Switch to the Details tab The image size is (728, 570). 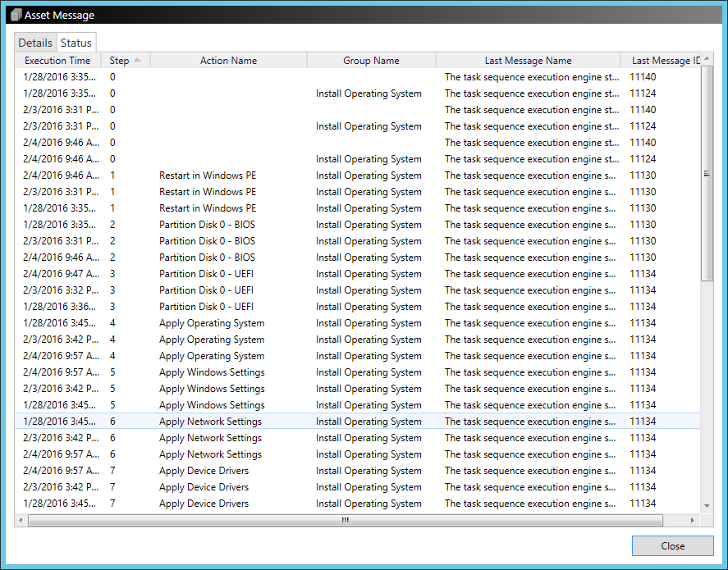click(x=35, y=42)
